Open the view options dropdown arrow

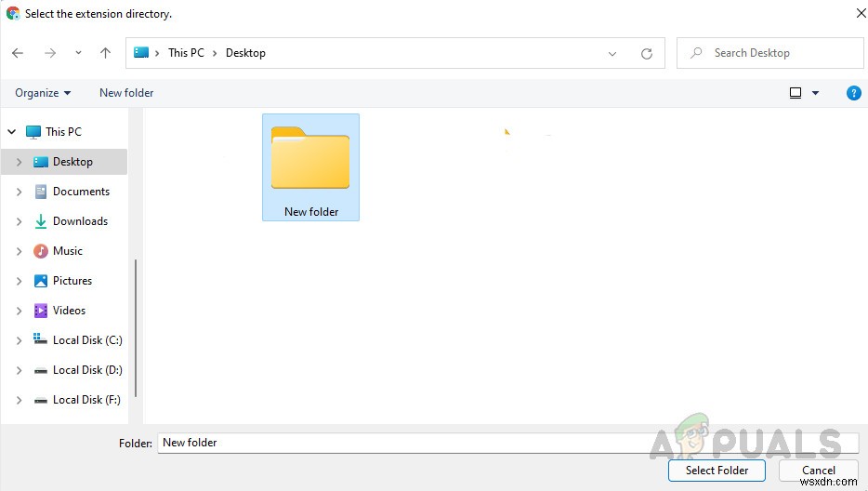point(815,93)
